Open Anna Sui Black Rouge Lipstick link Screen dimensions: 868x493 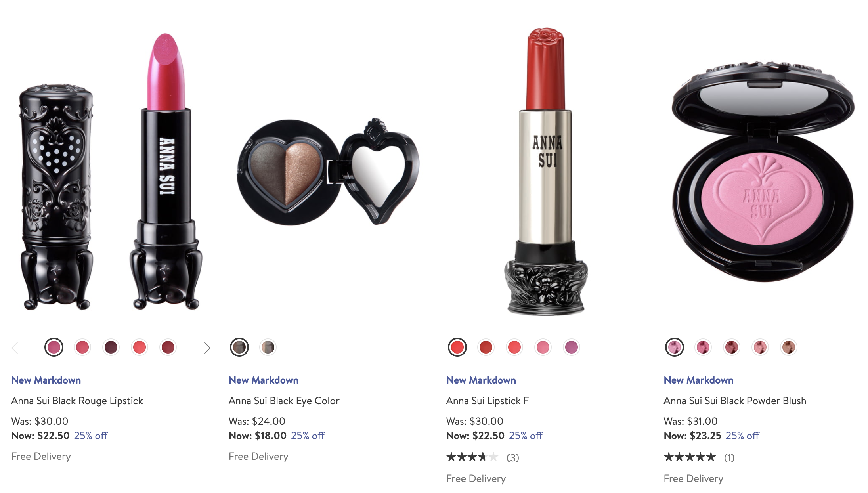coord(77,401)
